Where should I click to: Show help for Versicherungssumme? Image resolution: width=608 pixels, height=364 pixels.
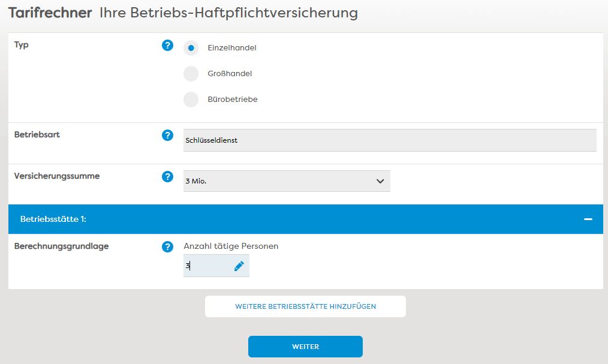(167, 177)
